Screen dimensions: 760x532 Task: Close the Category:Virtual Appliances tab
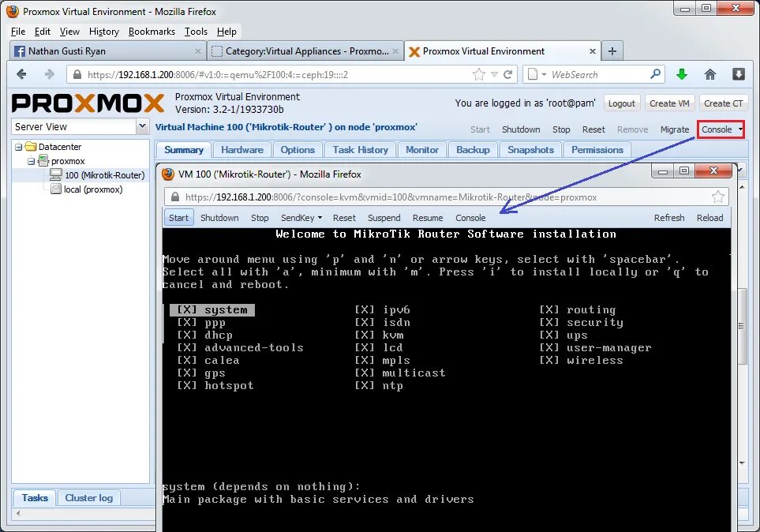395,51
